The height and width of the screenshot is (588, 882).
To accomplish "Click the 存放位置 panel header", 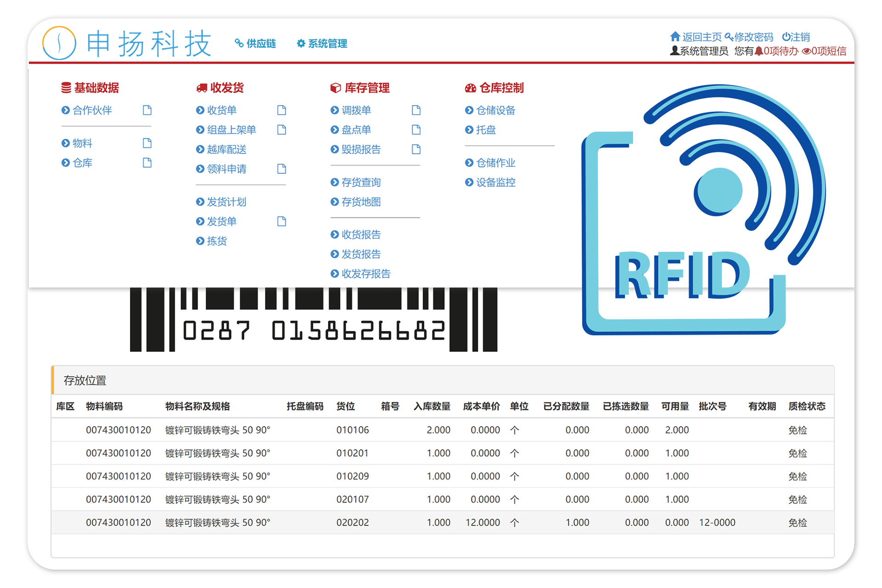I will pos(443,380).
